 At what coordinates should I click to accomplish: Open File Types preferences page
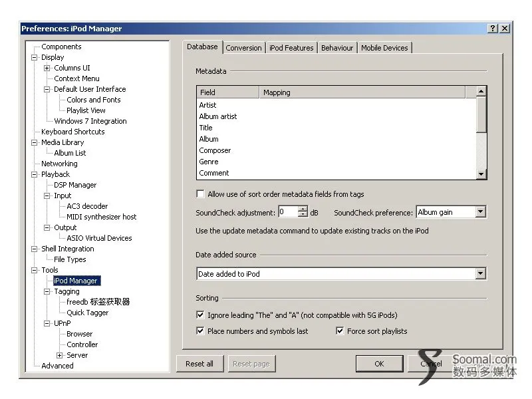click(70, 259)
